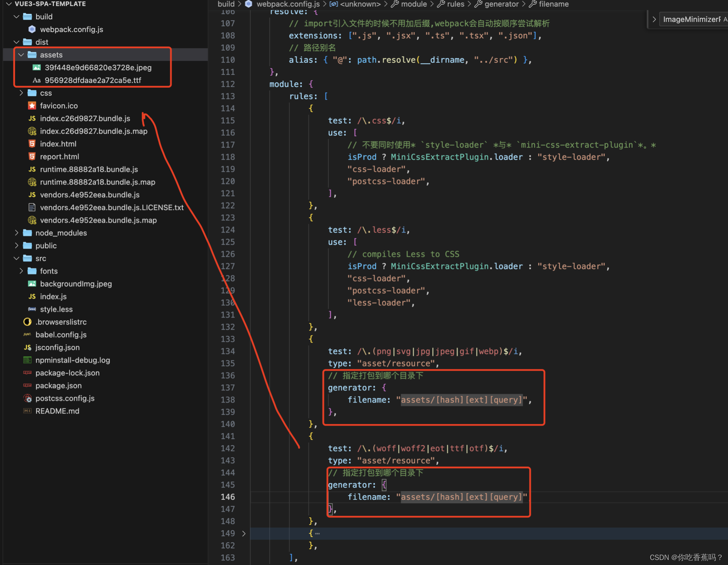This screenshot has height=565, width=728.
Task: Click JS icon of src index.js
Action: [x=32, y=296]
